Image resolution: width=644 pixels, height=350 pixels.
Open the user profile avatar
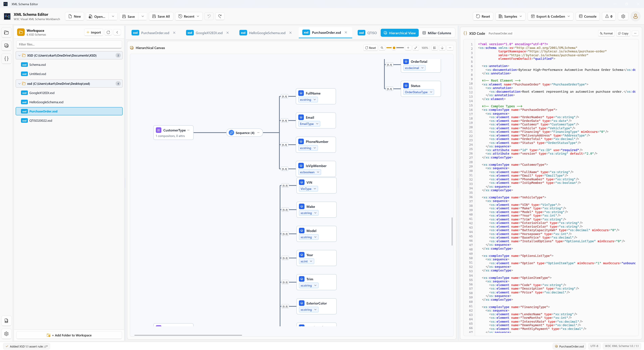(x=635, y=16)
